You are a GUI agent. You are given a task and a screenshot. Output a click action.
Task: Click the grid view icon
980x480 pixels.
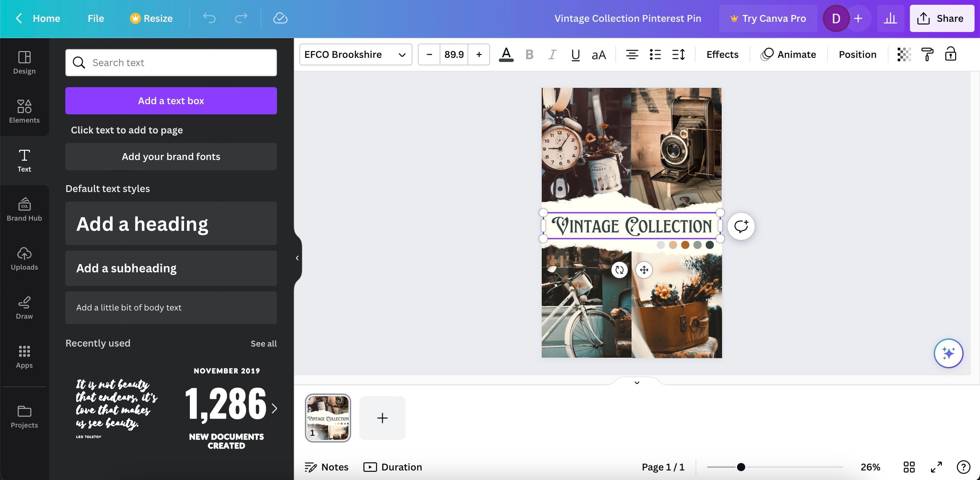909,467
